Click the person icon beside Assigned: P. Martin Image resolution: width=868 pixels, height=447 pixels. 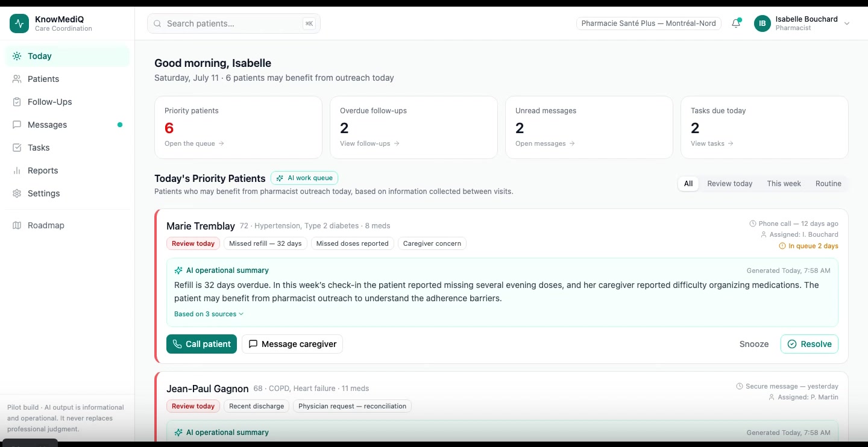pos(772,397)
